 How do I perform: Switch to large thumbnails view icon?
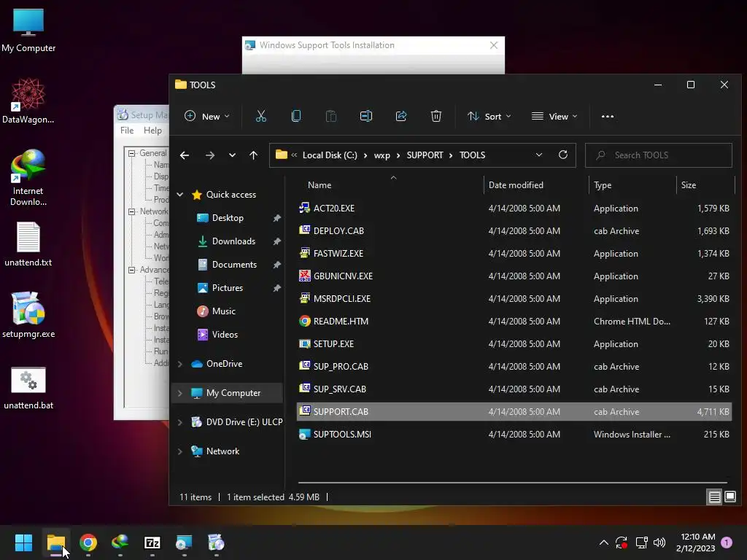730,497
